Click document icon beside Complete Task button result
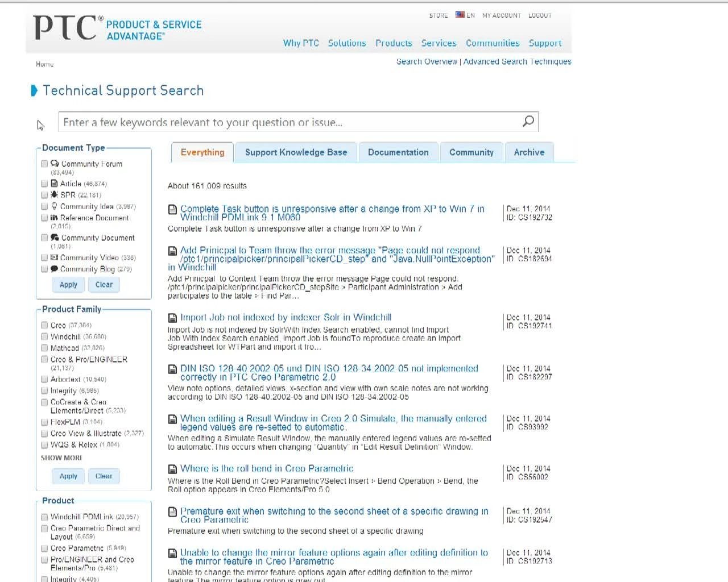 click(172, 209)
